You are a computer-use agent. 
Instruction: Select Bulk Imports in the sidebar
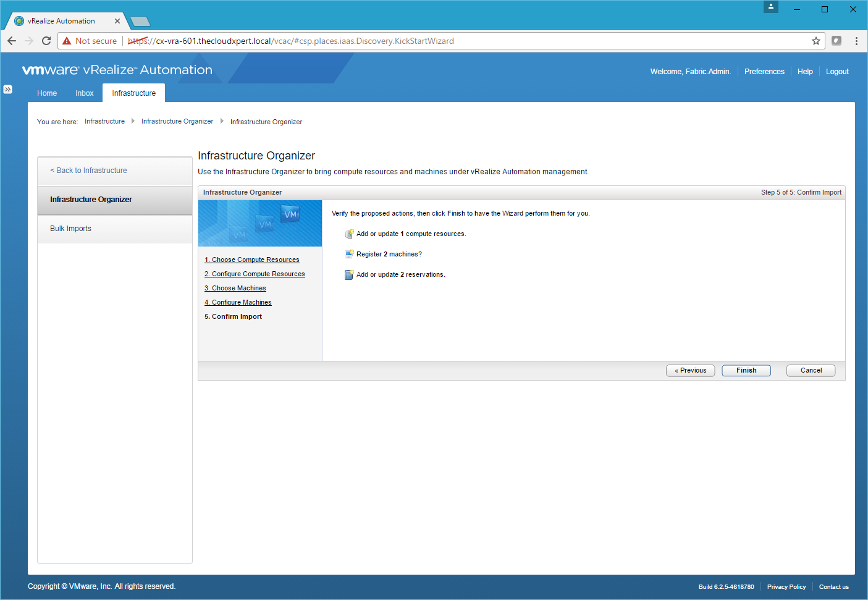tap(71, 229)
